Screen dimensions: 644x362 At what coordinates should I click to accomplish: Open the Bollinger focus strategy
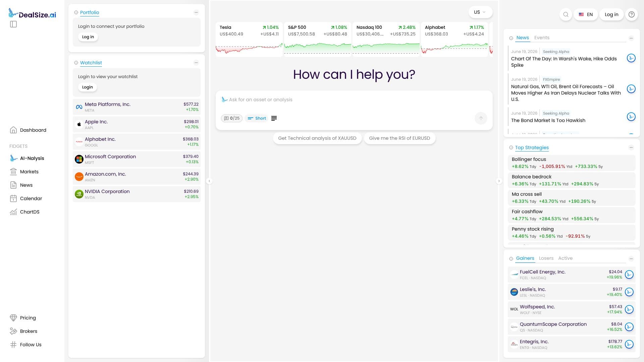coord(572,163)
